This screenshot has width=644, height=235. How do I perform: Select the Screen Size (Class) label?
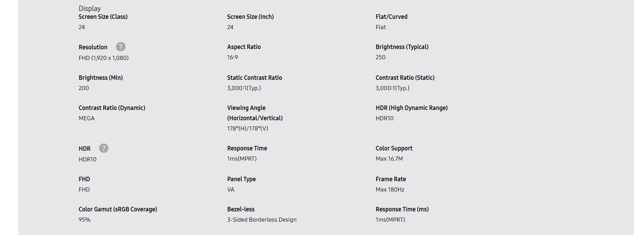tap(103, 17)
